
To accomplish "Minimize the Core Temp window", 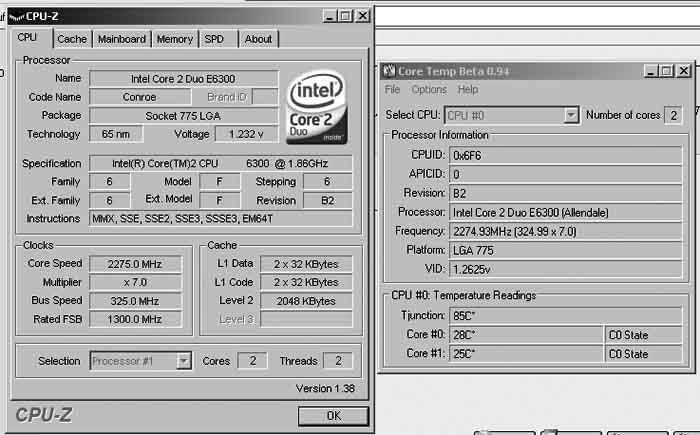I will pos(651,71).
